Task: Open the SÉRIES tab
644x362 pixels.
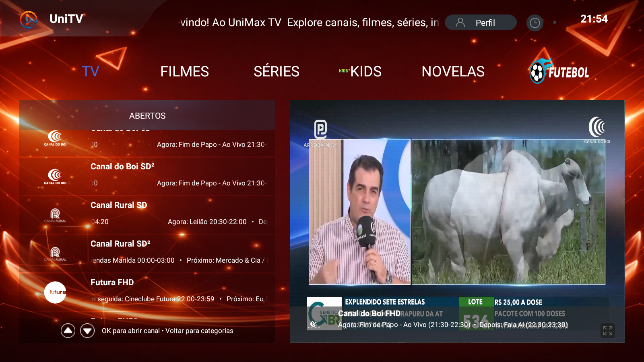Action: 277,72
